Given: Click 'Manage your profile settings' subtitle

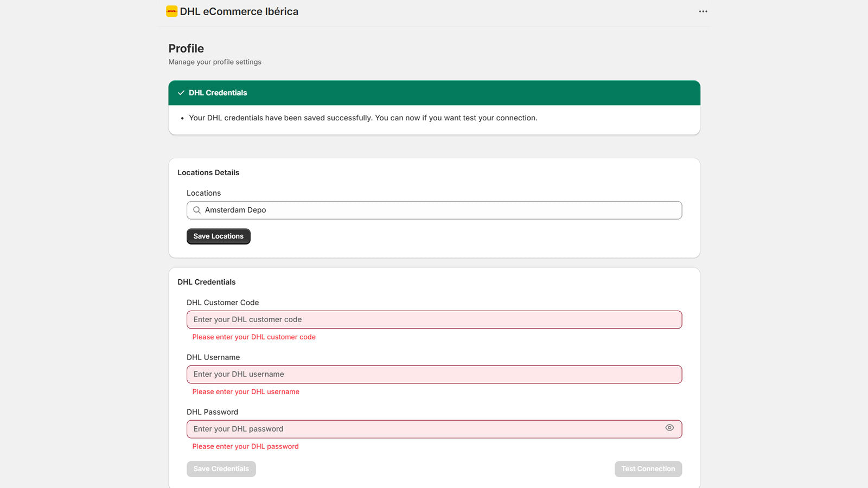Looking at the screenshot, I should 215,62.
